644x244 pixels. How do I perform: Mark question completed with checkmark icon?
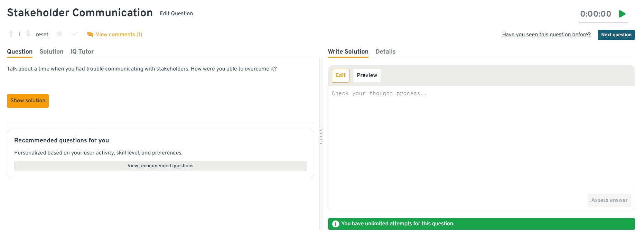coord(74,34)
